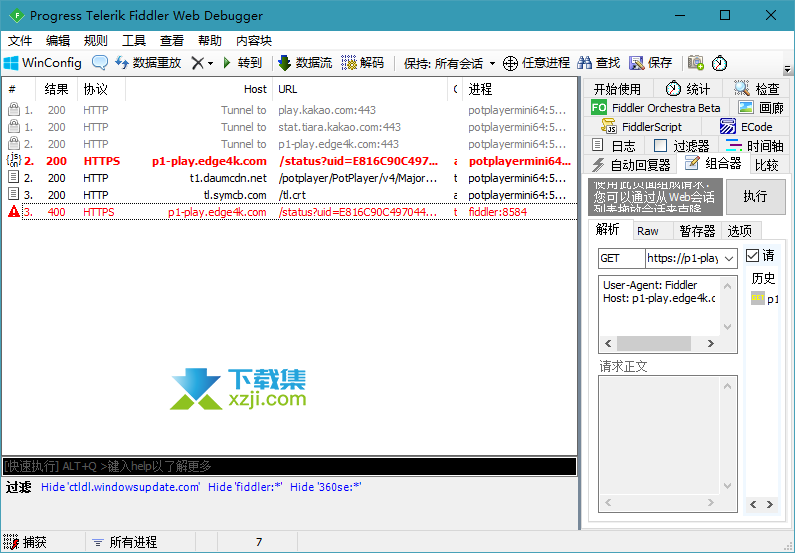Select 解析 sub-tab in composer
795x553 pixels.
coord(608,230)
